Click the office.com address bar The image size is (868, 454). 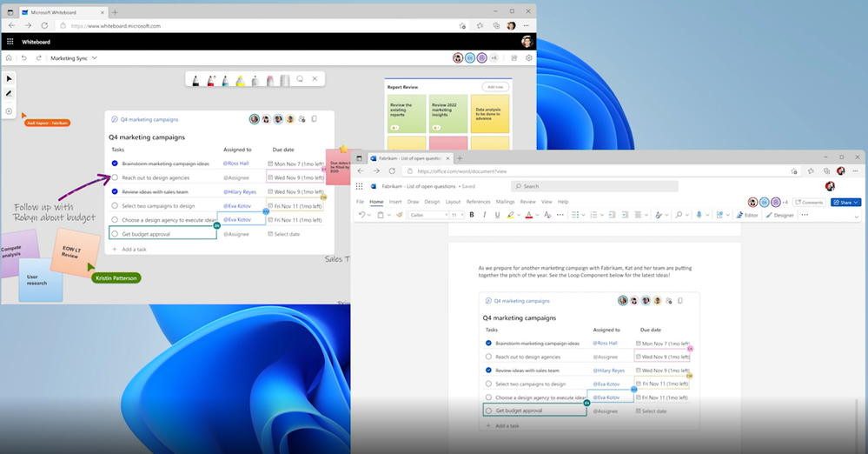[598, 171]
